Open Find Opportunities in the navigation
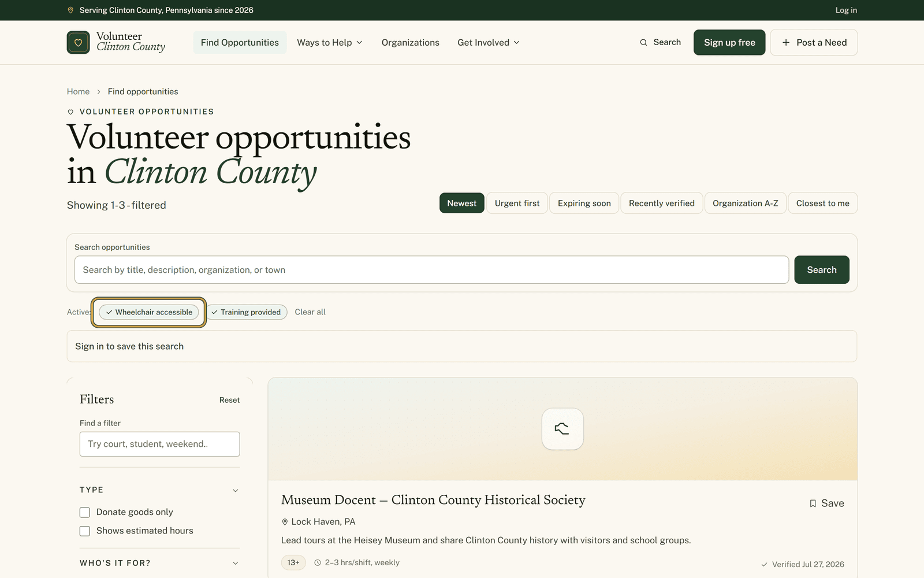Image resolution: width=924 pixels, height=578 pixels. (240, 43)
